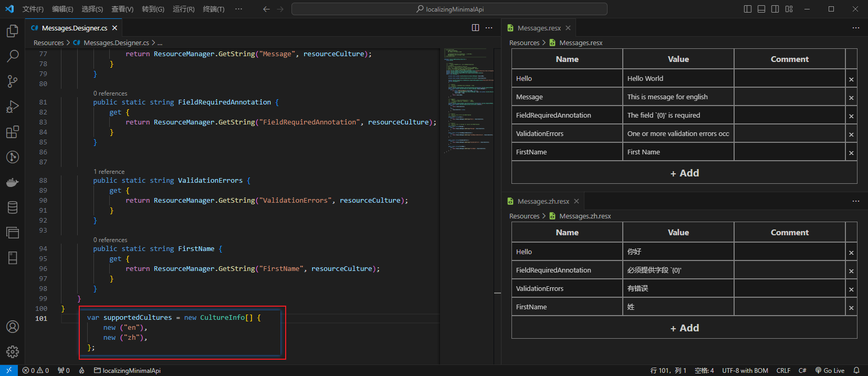
Task: Open the Docker whale icon view
Action: tap(13, 182)
